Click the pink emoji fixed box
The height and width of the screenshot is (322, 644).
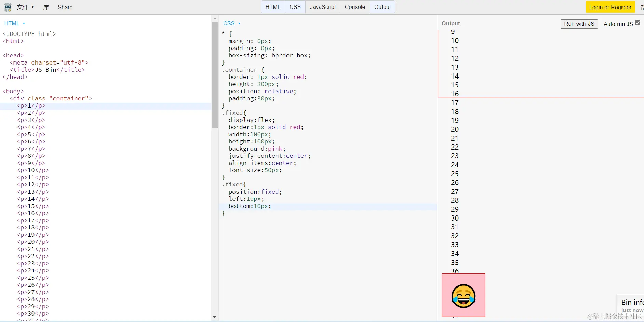464,295
